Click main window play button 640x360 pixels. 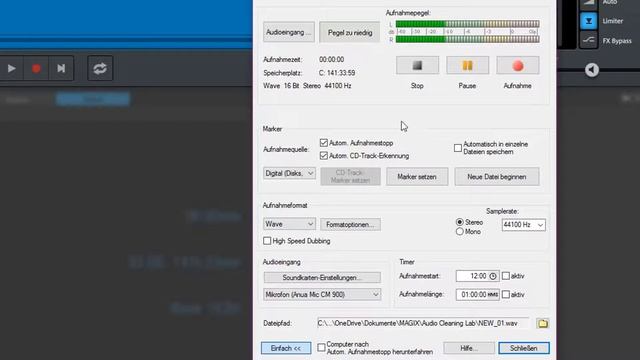11,68
